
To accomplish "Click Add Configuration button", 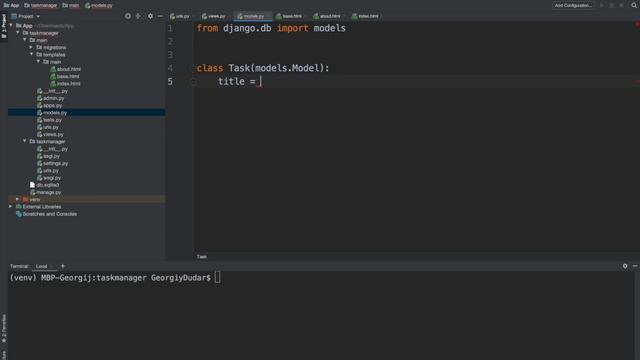I will [573, 5].
